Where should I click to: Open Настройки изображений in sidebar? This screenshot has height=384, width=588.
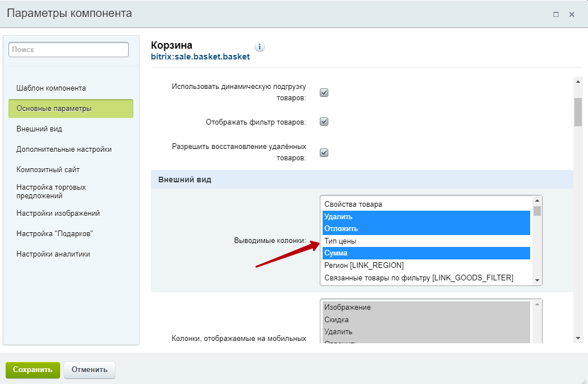[x=58, y=214]
